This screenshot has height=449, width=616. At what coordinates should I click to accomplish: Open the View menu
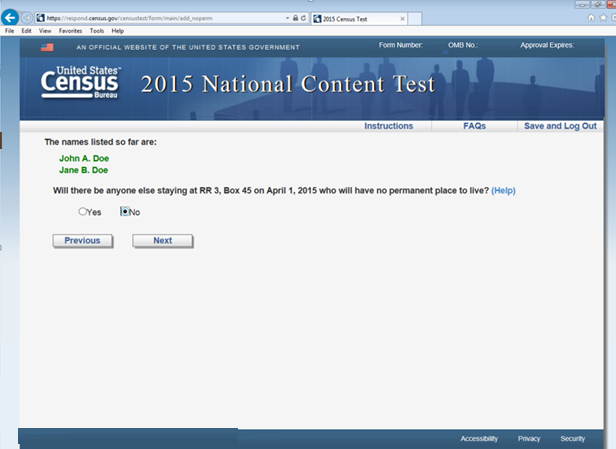click(45, 31)
